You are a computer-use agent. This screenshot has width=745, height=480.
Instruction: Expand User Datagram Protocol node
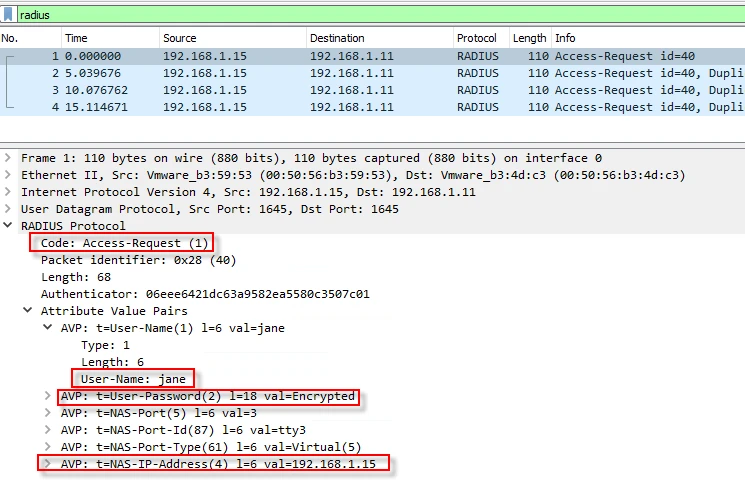click(9, 209)
